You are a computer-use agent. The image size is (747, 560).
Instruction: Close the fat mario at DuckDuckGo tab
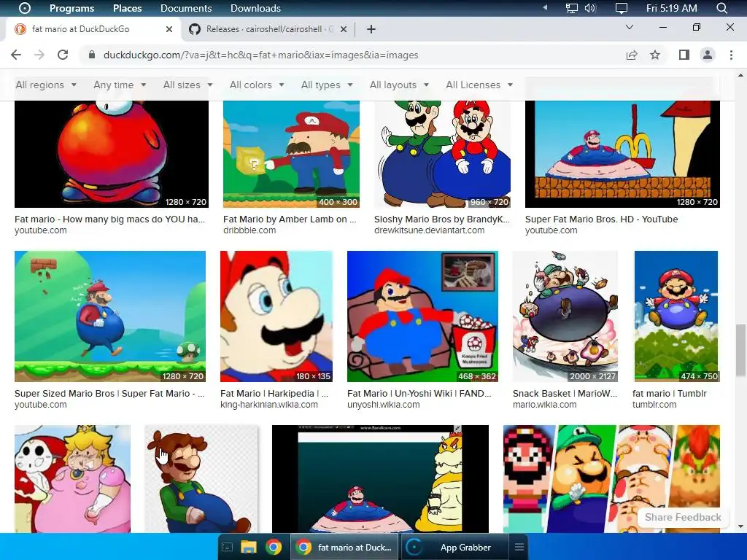point(169,29)
